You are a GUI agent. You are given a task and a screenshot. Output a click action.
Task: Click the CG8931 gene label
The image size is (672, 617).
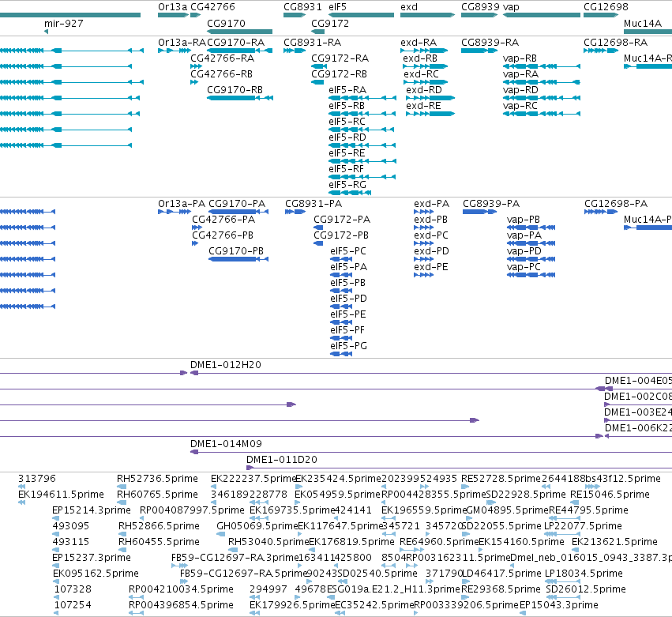[x=302, y=7]
